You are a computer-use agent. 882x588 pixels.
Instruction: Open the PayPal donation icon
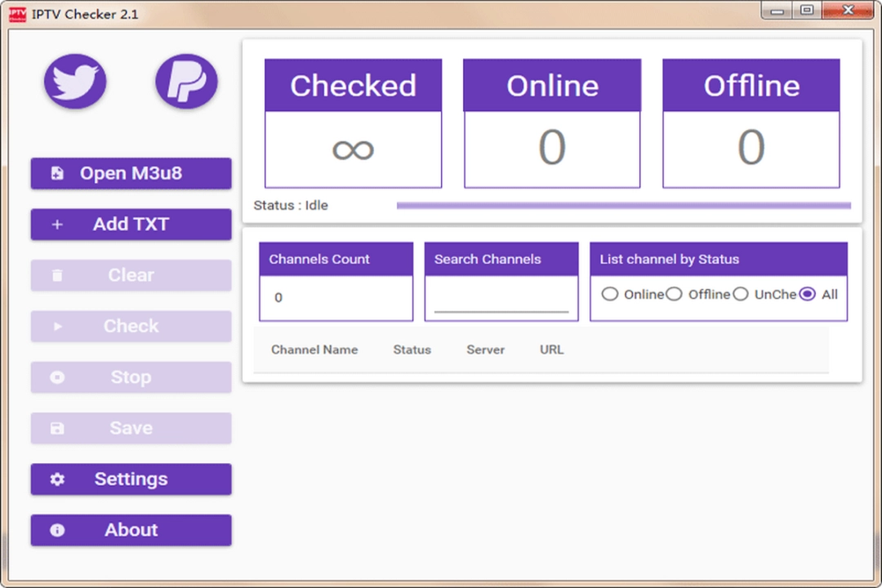click(186, 82)
